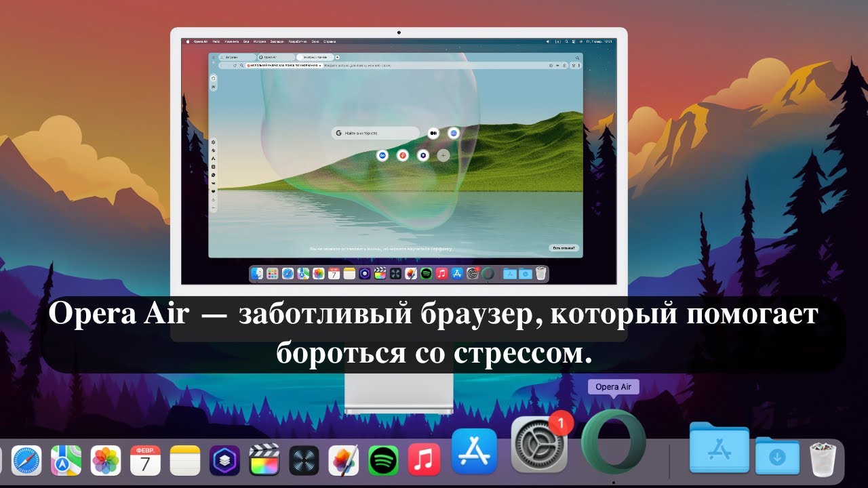Screen dimensions: 868x488
Task: Reload the page in Opera Air toolbar
Action: (235, 66)
